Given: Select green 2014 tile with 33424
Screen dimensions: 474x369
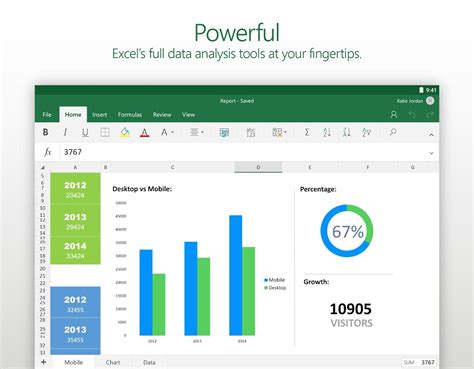Looking at the screenshot, I should coord(75,250).
